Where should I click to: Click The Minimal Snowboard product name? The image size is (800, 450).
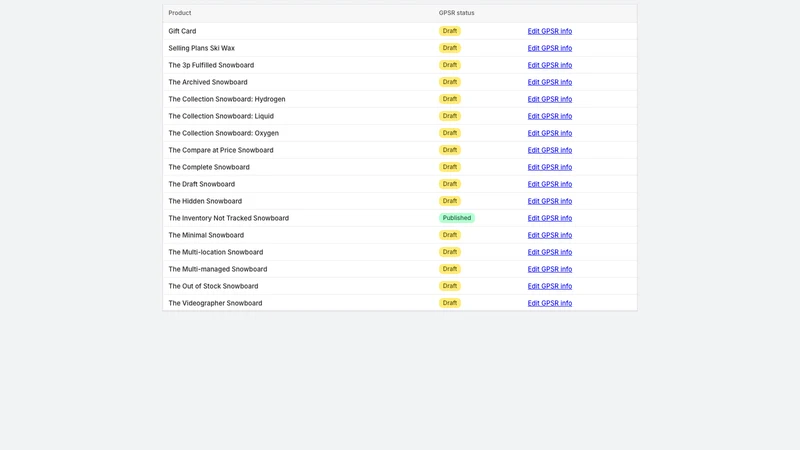coord(206,235)
